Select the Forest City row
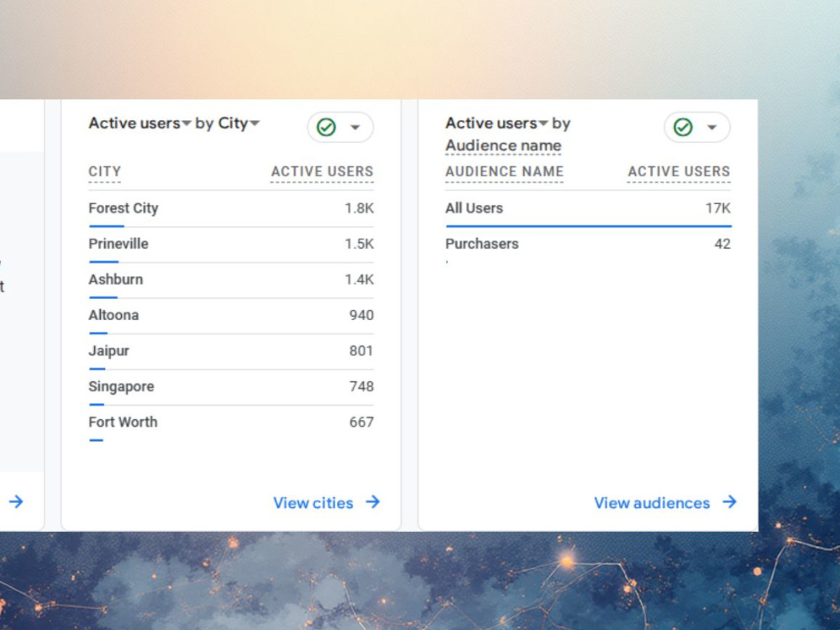Viewport: 840px width, 630px height. click(x=231, y=209)
